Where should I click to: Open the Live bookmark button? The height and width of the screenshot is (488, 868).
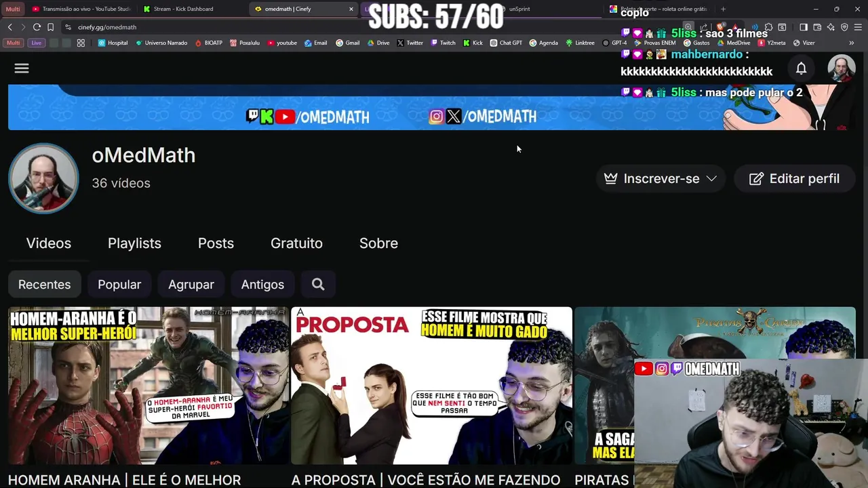pos(37,43)
